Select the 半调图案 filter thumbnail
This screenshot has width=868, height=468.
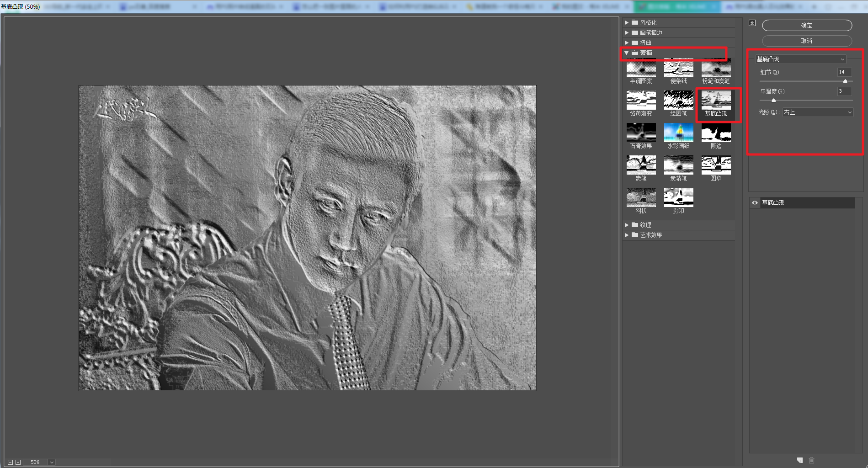(641, 68)
